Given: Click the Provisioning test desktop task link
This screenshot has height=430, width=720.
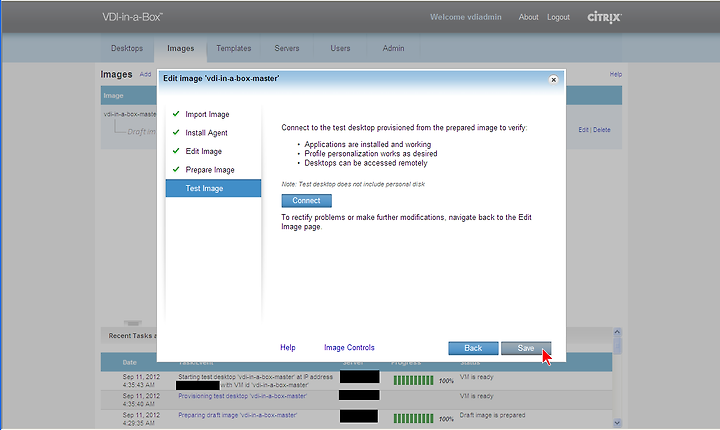Looking at the screenshot, I should (x=242, y=396).
